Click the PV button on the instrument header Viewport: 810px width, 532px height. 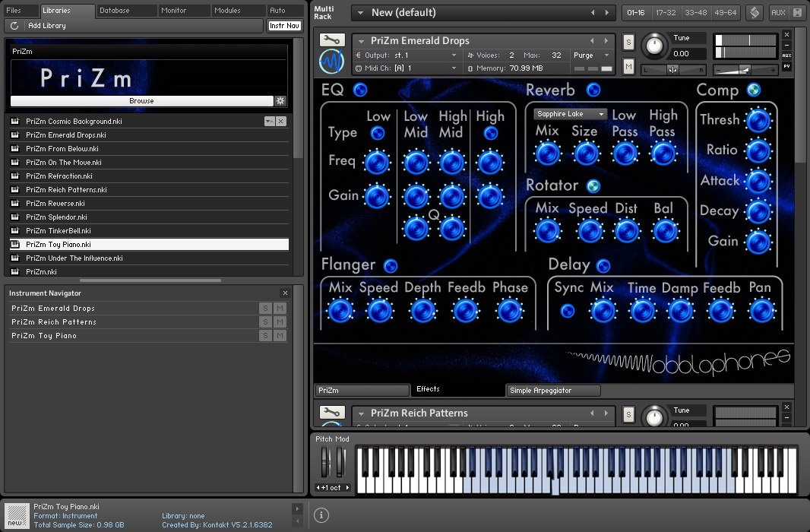[786, 66]
